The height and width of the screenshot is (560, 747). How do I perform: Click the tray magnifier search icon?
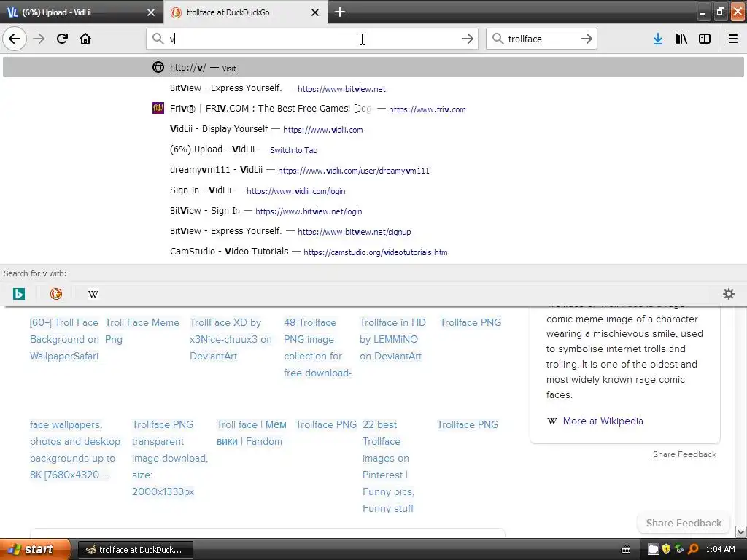coord(693,549)
